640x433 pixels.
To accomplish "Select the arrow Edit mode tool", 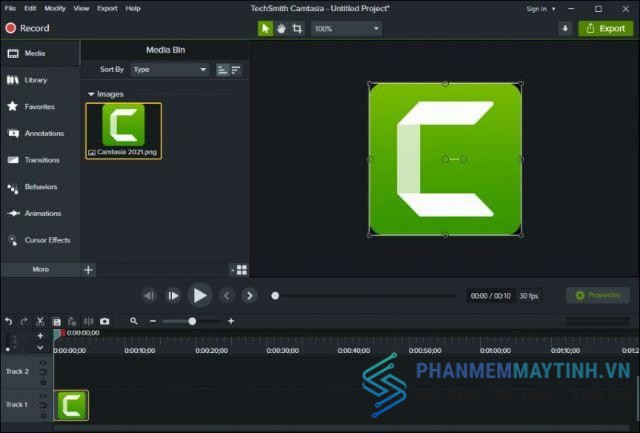I will (265, 29).
